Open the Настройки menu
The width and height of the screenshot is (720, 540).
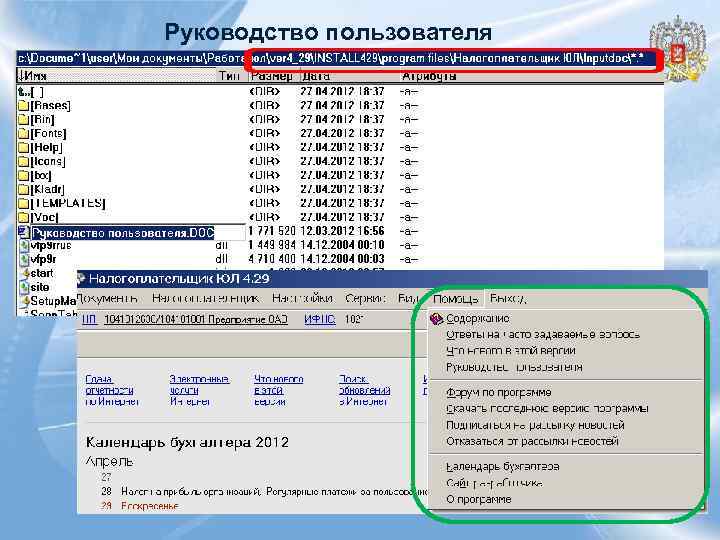click(302, 298)
